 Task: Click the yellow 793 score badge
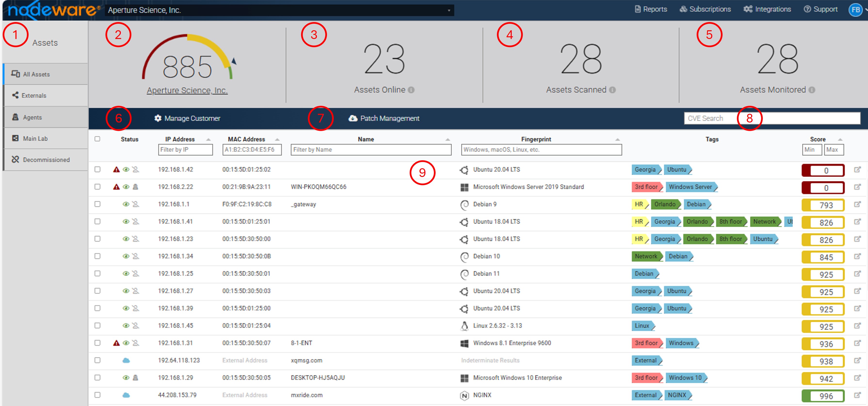pyautogui.click(x=823, y=205)
